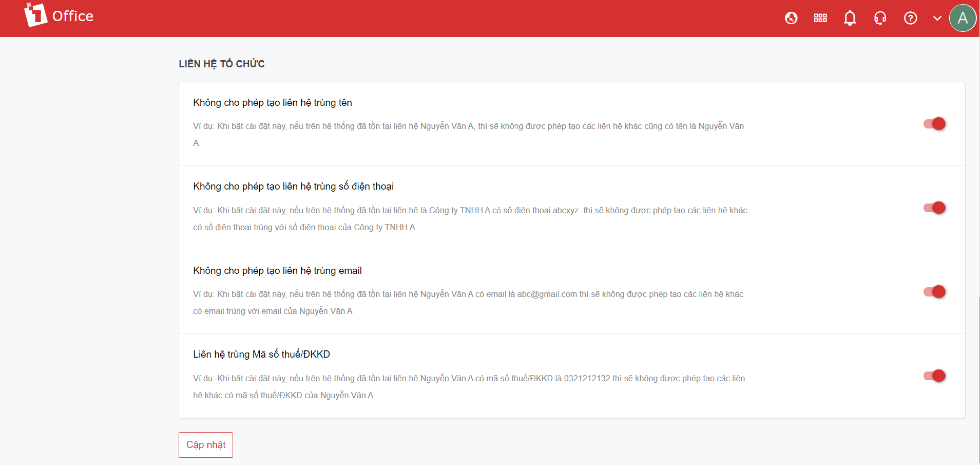Open the globe language icon

pyautogui.click(x=791, y=18)
